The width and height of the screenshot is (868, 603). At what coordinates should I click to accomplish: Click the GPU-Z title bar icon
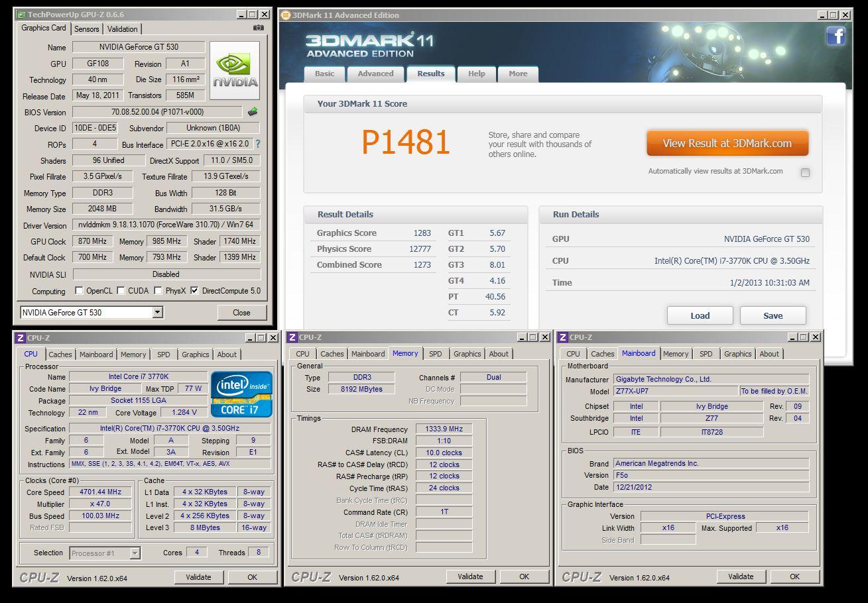21,14
